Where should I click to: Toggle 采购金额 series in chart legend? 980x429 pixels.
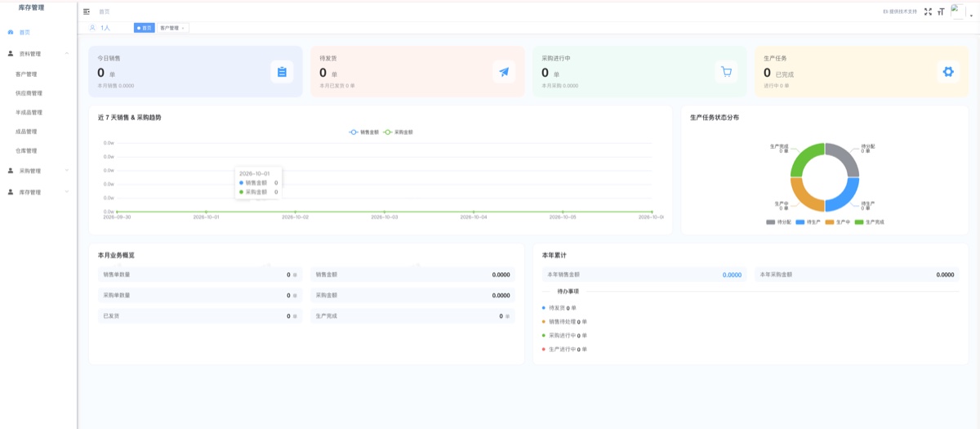coord(399,132)
